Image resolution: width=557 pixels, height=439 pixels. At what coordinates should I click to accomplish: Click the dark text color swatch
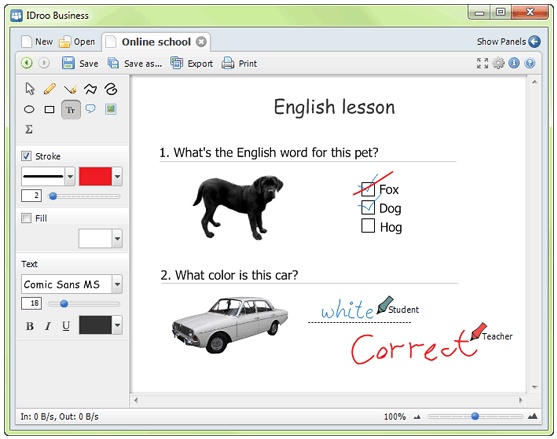tap(95, 325)
